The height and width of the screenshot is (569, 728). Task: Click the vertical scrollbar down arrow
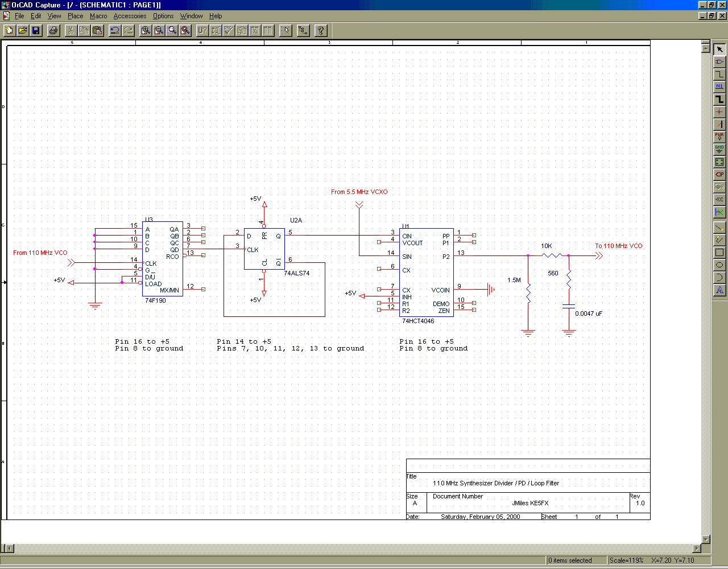click(706, 539)
